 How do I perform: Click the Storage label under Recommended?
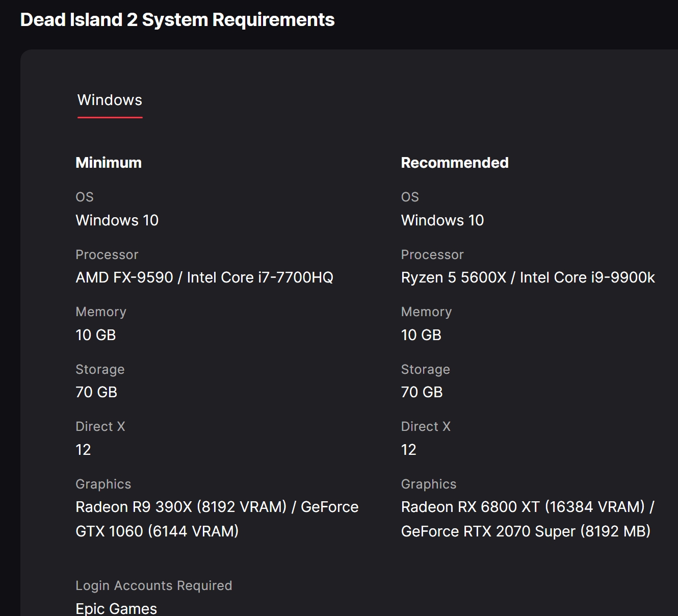click(x=426, y=369)
